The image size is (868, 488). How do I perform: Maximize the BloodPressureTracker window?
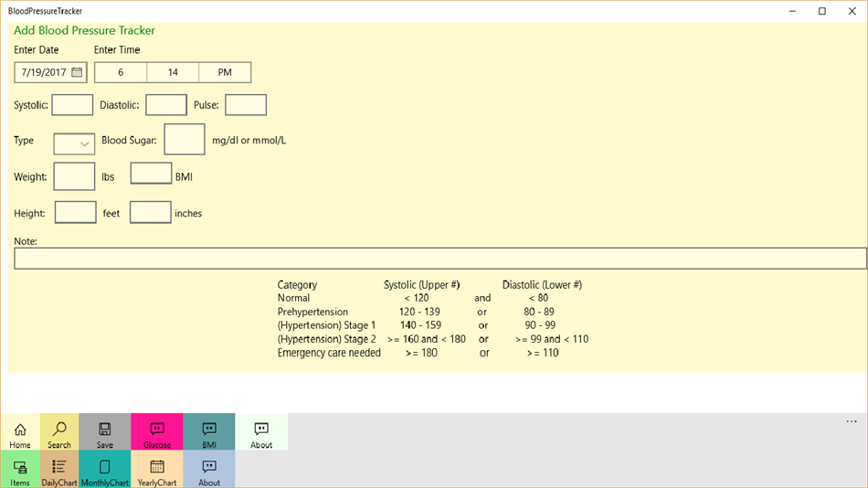(x=822, y=11)
